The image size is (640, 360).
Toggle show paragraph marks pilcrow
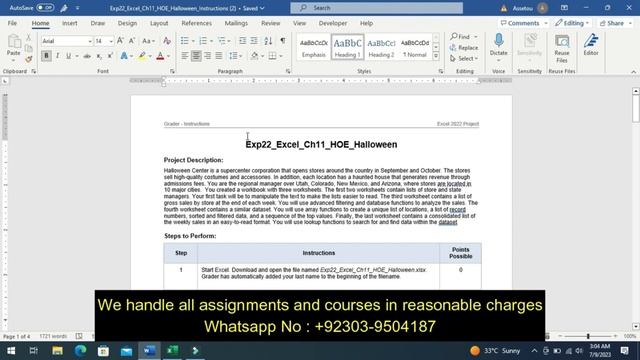tap(283, 41)
